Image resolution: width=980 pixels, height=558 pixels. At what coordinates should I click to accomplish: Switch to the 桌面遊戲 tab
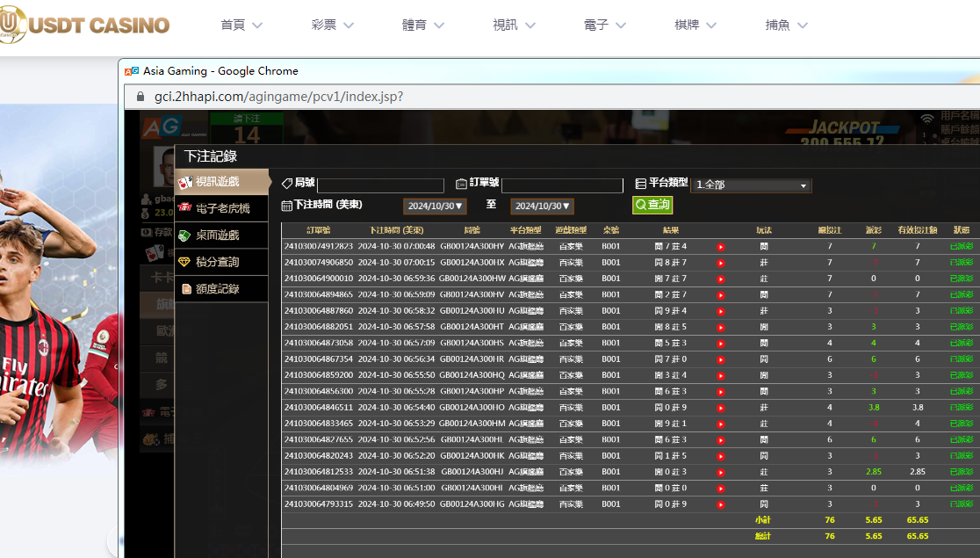[x=217, y=236]
